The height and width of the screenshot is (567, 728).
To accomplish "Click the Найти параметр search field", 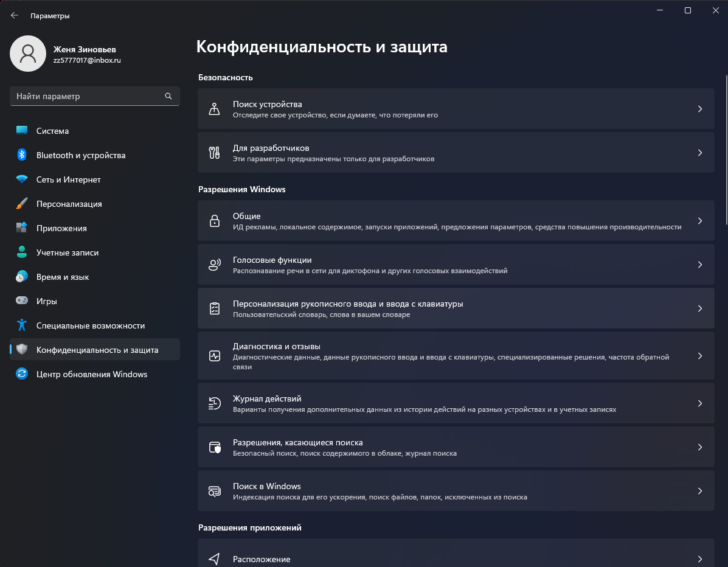I will (x=95, y=96).
